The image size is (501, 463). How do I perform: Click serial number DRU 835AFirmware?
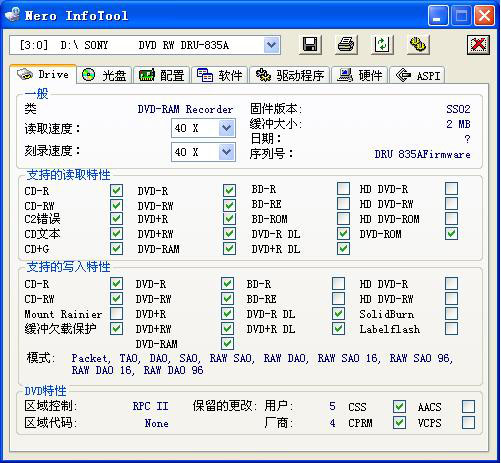pyautogui.click(x=422, y=154)
